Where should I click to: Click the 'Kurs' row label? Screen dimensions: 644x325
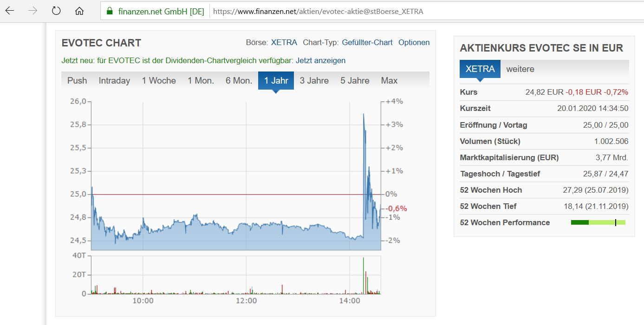pos(468,92)
